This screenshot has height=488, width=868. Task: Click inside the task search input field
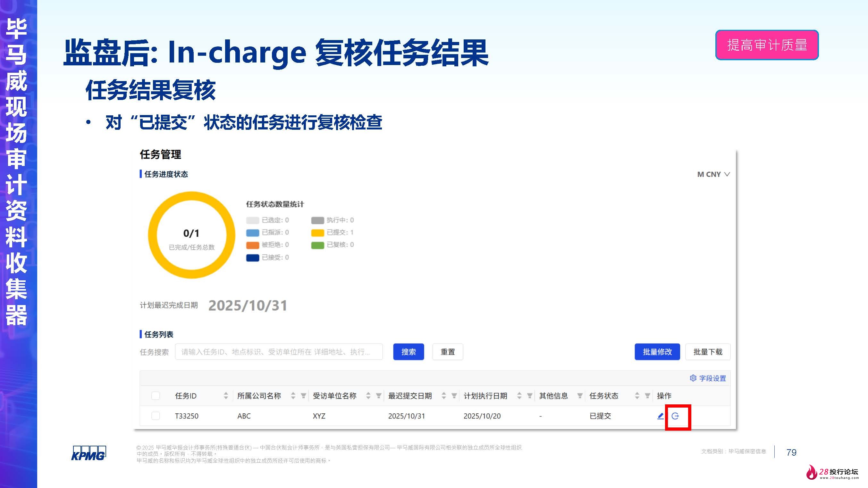[x=279, y=352]
